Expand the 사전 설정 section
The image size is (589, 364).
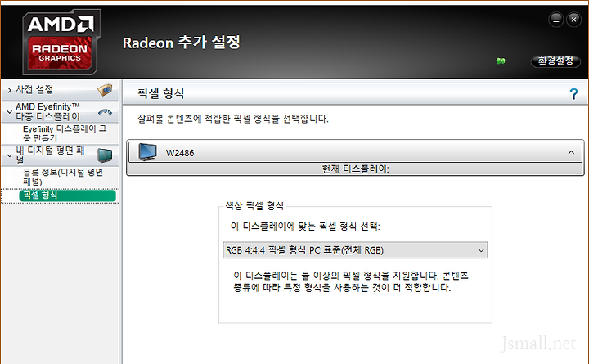click(x=9, y=90)
